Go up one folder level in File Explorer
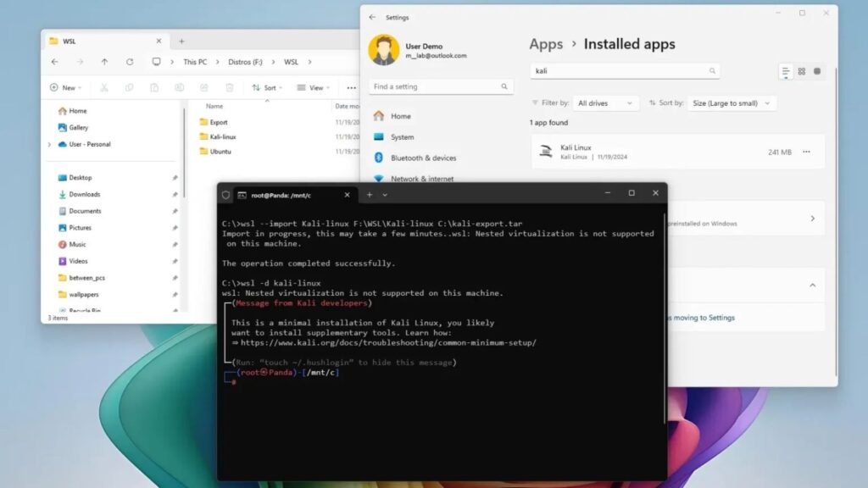The width and height of the screenshot is (868, 488). pyautogui.click(x=104, y=62)
